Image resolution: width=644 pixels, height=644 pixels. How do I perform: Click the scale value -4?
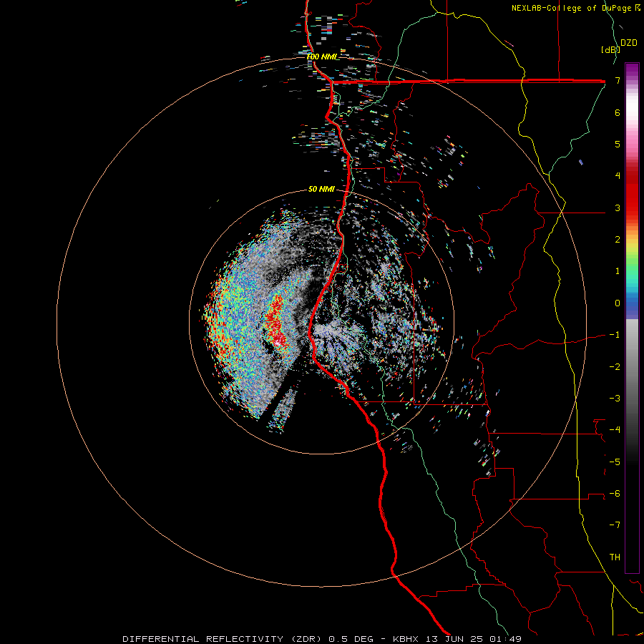click(615, 430)
